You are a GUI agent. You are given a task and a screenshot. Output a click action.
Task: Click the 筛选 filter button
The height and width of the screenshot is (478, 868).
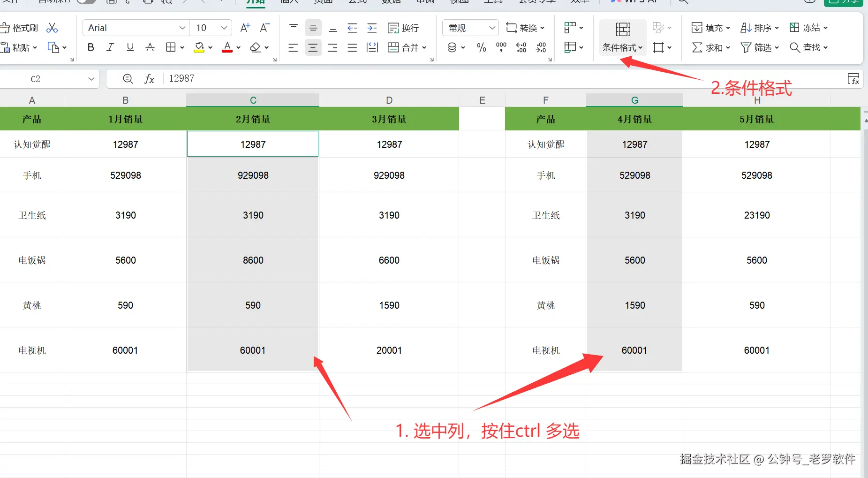click(x=759, y=47)
